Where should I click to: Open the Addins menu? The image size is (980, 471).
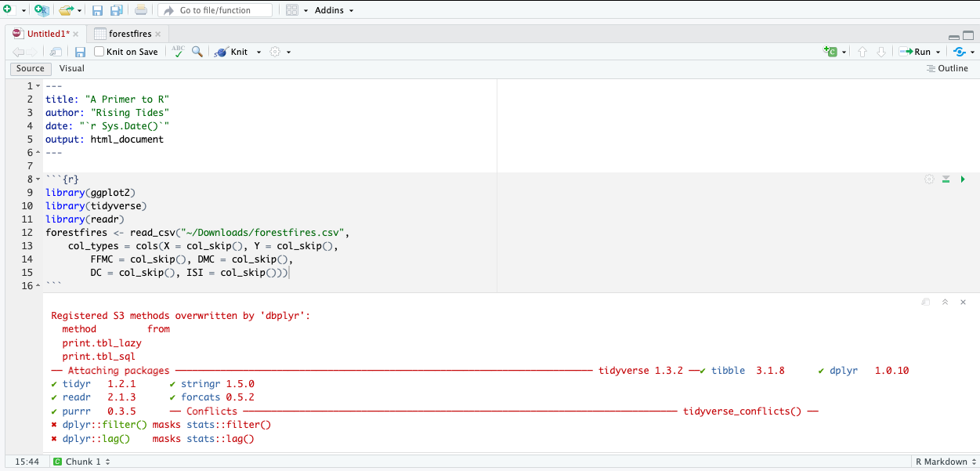point(334,10)
